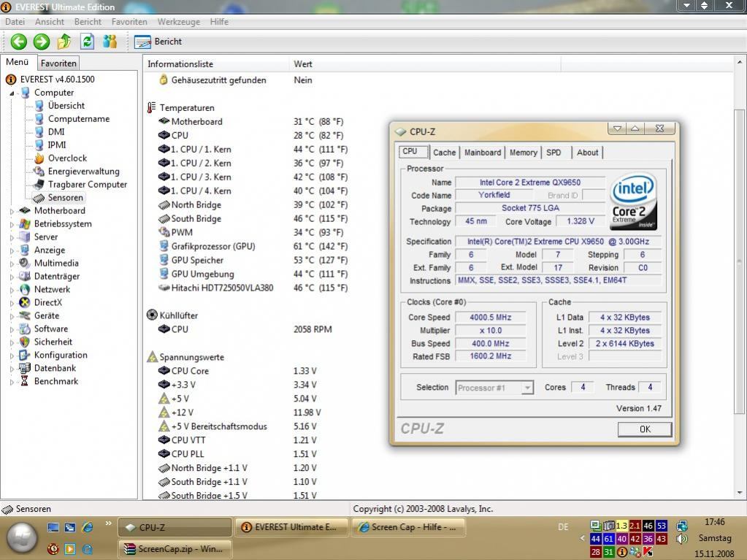Click the scroll down arrow of the list
This screenshot has width=747, height=560.
pyautogui.click(x=740, y=492)
